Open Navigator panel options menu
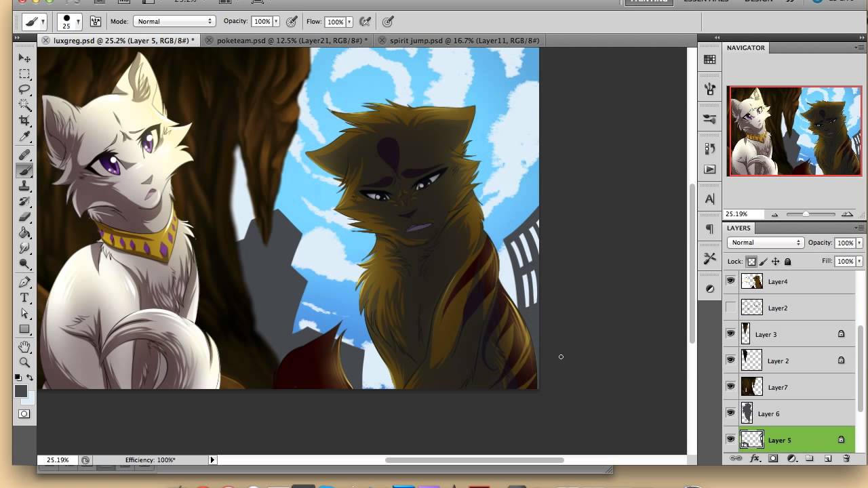The height and width of the screenshot is (488, 868). 859,47
